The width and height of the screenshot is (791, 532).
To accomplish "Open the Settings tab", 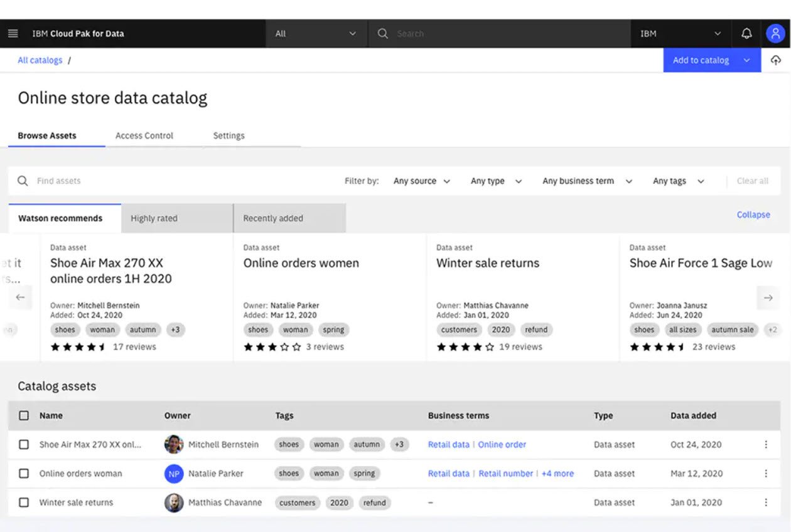I will [229, 136].
